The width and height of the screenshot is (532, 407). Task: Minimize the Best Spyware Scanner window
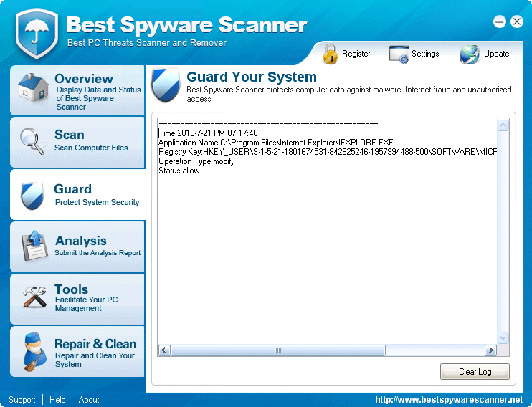click(500, 22)
